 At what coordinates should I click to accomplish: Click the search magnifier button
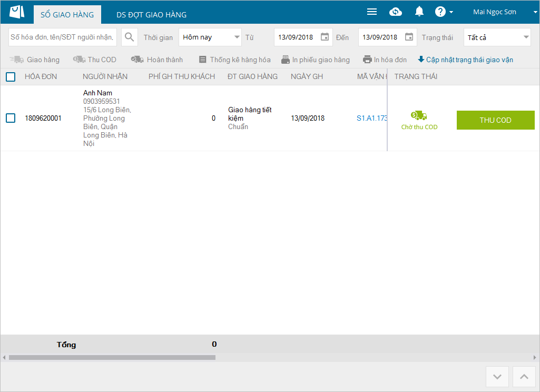pos(130,37)
